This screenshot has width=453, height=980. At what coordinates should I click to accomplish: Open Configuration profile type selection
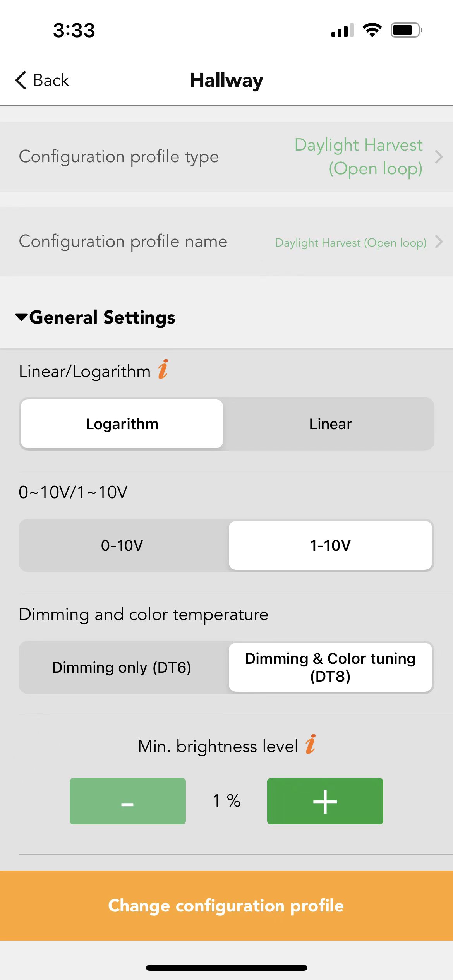[226, 157]
